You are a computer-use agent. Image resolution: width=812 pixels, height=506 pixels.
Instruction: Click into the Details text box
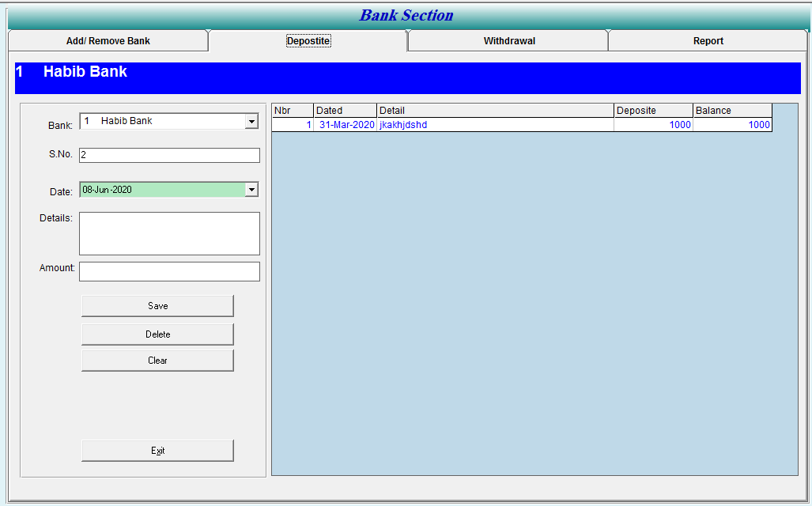169,233
